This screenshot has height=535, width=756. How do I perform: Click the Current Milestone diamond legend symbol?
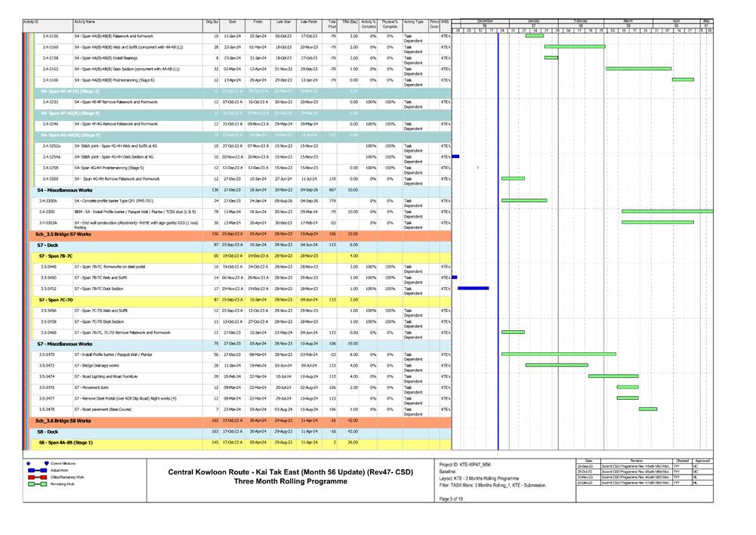pyautogui.click(x=29, y=462)
